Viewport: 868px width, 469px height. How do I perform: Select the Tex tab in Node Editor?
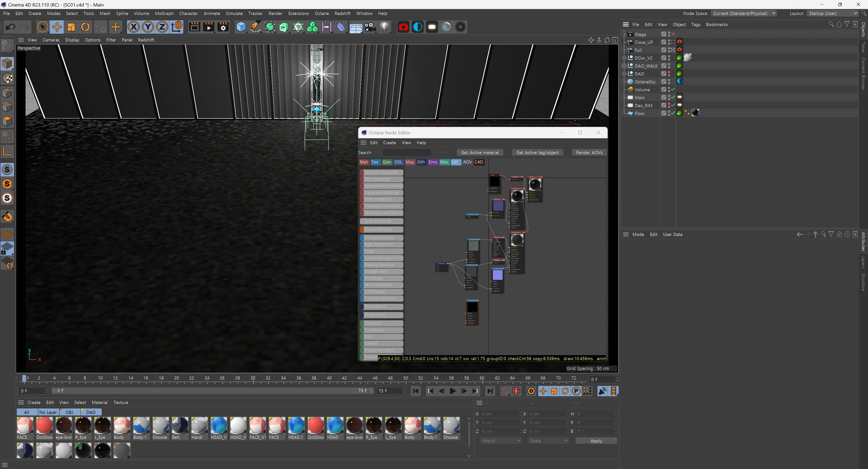(375, 162)
